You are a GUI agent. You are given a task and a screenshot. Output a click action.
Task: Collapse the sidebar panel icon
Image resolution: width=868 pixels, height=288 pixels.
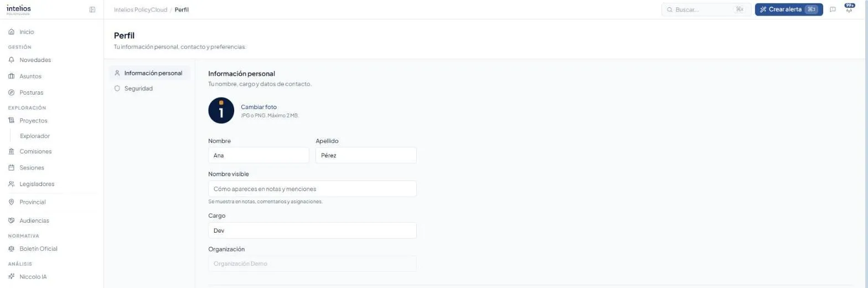tap(92, 9)
